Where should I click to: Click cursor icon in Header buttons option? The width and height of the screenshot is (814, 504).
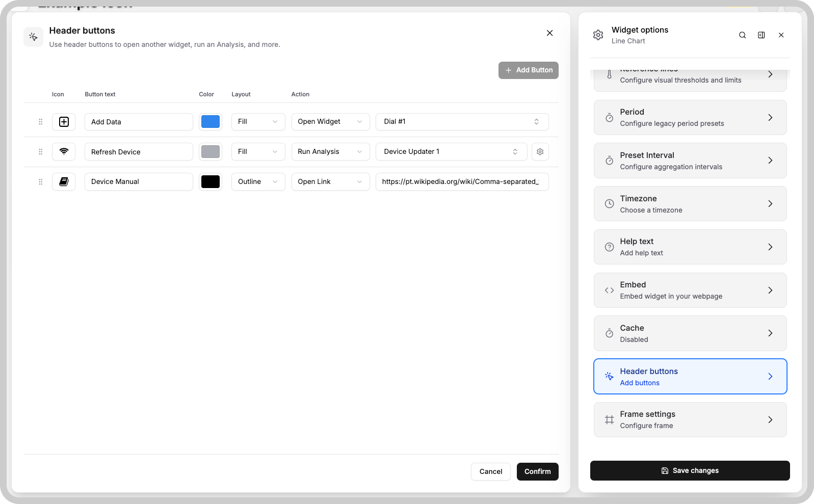pos(609,377)
